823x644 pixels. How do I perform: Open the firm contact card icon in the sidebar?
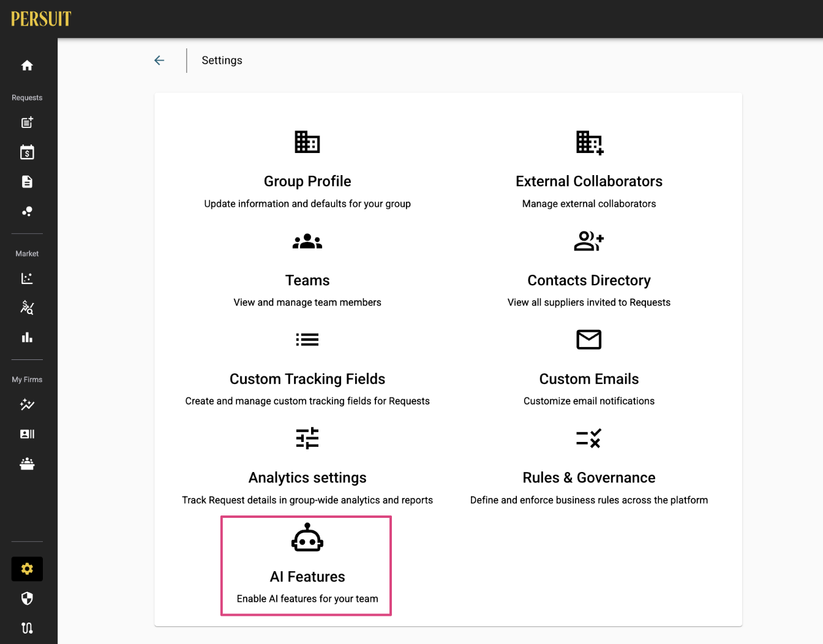[x=27, y=434]
